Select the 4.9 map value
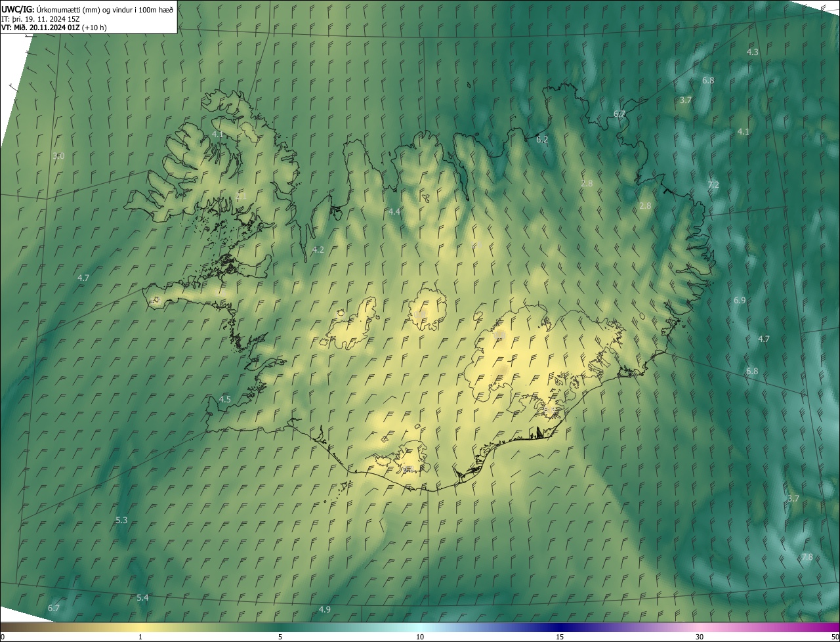Viewport: 840px width, 642px height. (x=324, y=609)
